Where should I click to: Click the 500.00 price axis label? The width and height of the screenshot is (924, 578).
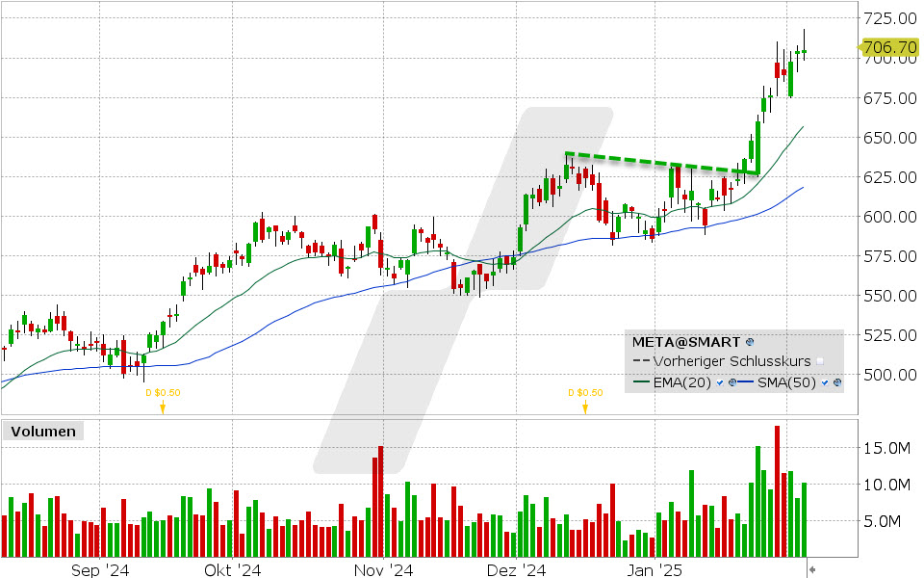click(889, 375)
